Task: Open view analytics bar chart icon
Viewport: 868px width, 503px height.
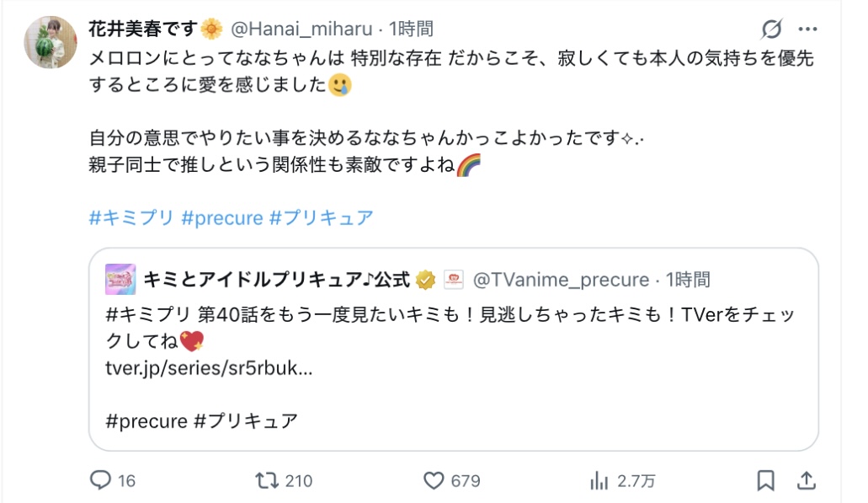Action: [599, 480]
